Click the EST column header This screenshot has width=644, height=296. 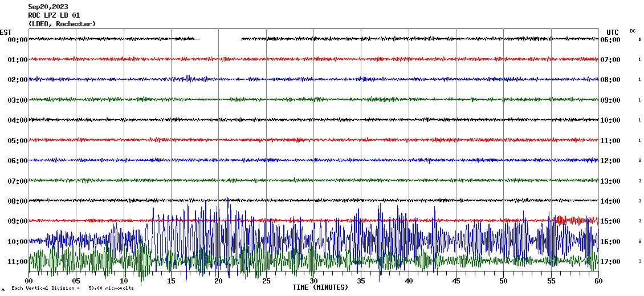6,32
